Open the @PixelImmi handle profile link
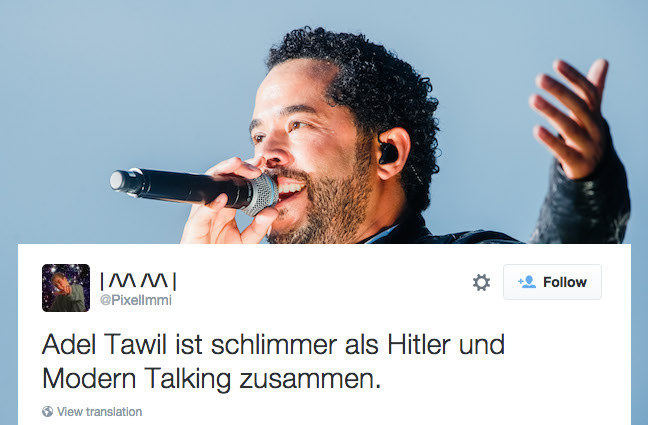 [136, 300]
